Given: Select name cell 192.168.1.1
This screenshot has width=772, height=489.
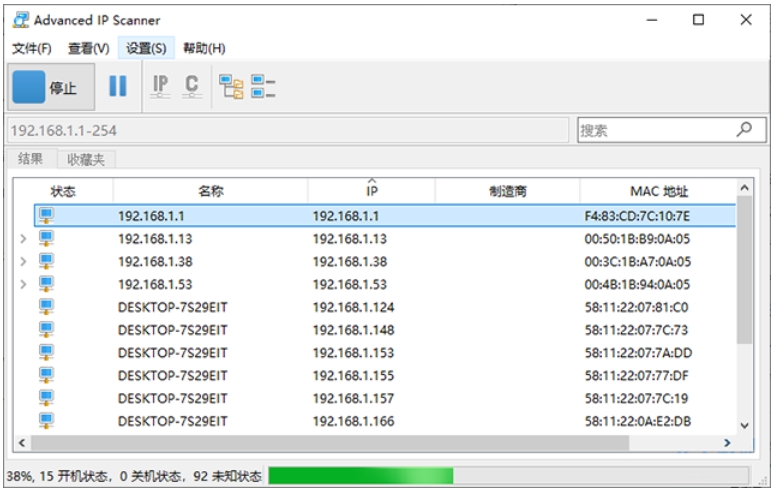Looking at the screenshot, I should 151,216.
